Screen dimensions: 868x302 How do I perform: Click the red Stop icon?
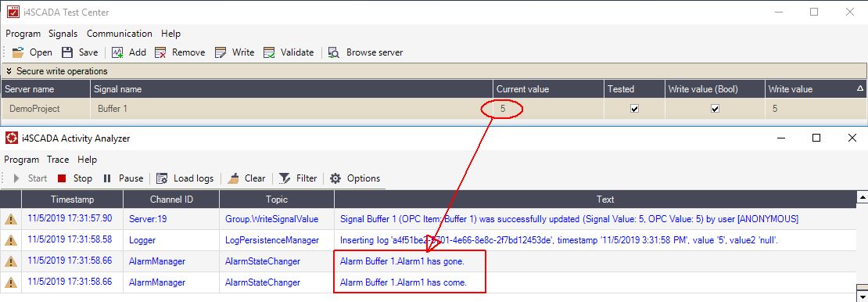click(x=62, y=178)
